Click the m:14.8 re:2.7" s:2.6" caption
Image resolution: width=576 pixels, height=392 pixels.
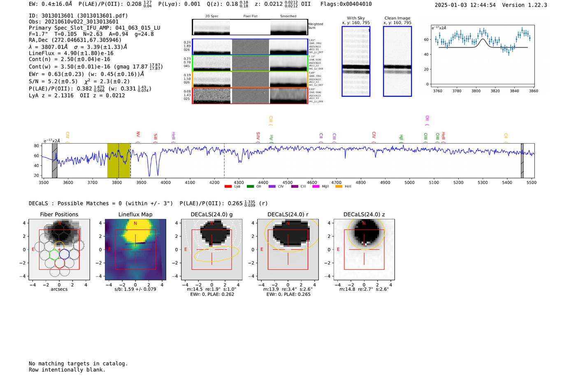364,289
